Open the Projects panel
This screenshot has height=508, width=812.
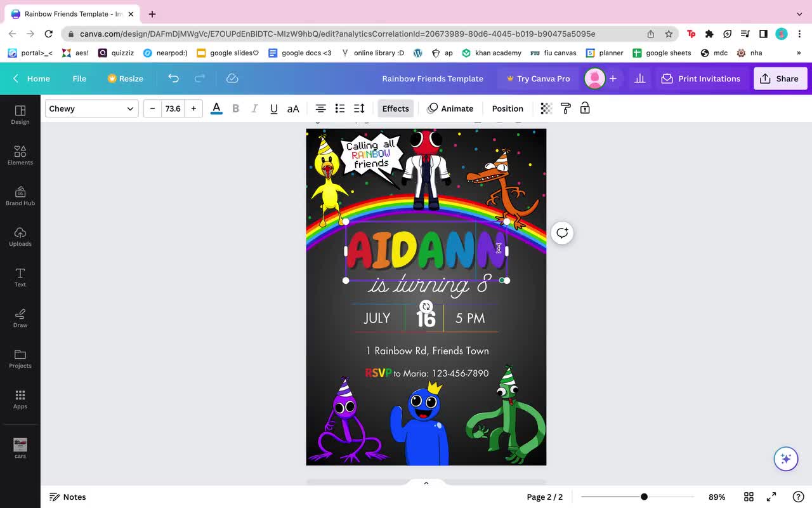point(20,359)
